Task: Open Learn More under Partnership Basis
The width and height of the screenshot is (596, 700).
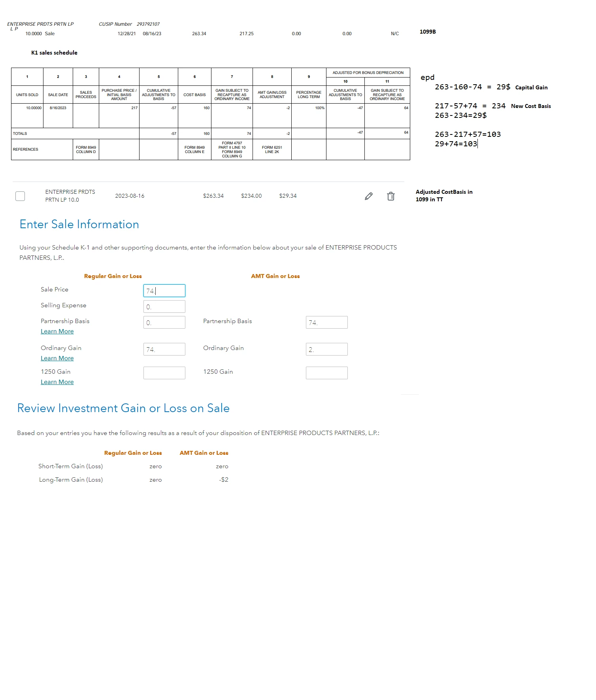Action: coord(57,331)
